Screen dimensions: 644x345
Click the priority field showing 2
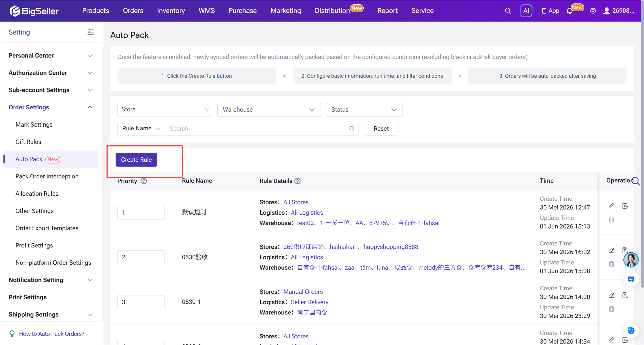(141, 257)
